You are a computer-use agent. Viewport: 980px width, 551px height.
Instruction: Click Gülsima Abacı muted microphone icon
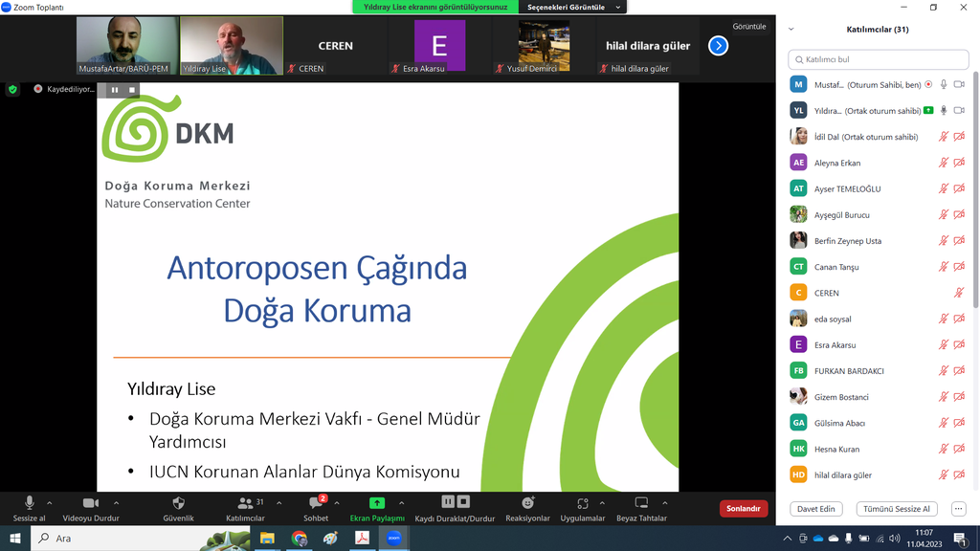(x=944, y=423)
